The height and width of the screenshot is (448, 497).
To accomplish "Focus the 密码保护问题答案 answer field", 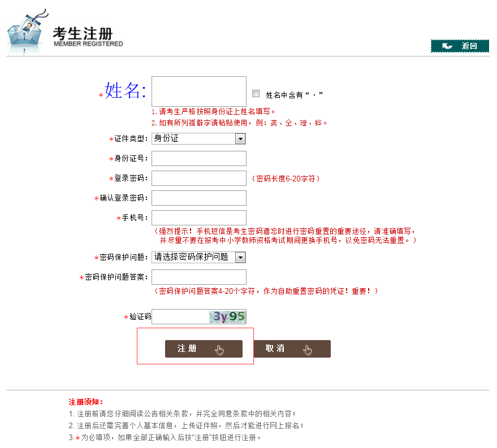I will [198, 277].
